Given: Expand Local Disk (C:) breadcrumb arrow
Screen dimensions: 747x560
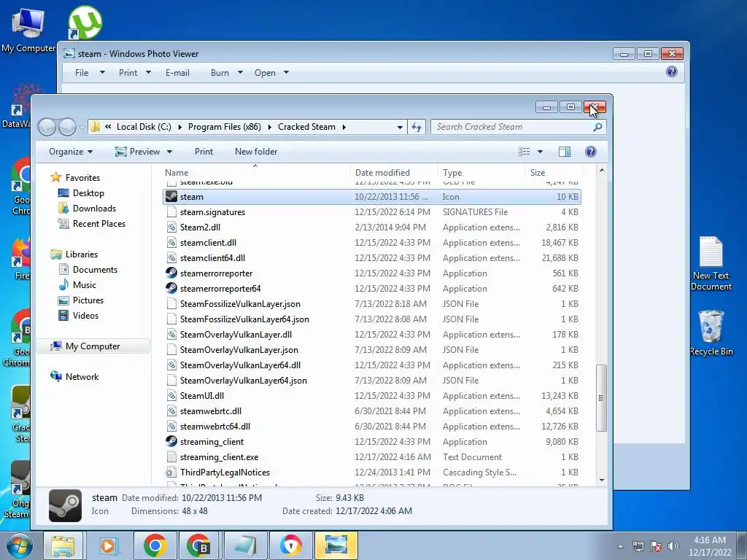Looking at the screenshot, I should pos(179,127).
